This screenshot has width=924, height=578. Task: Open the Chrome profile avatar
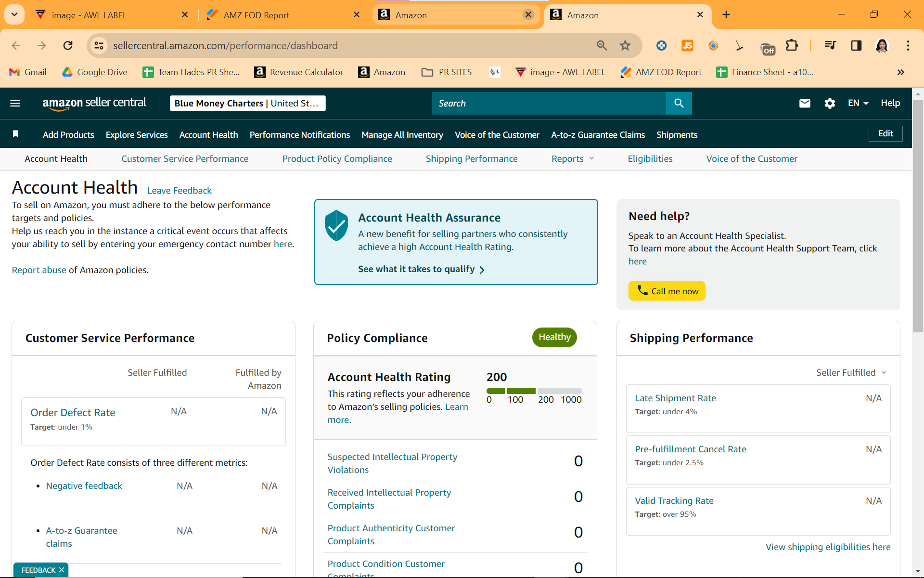[882, 45]
